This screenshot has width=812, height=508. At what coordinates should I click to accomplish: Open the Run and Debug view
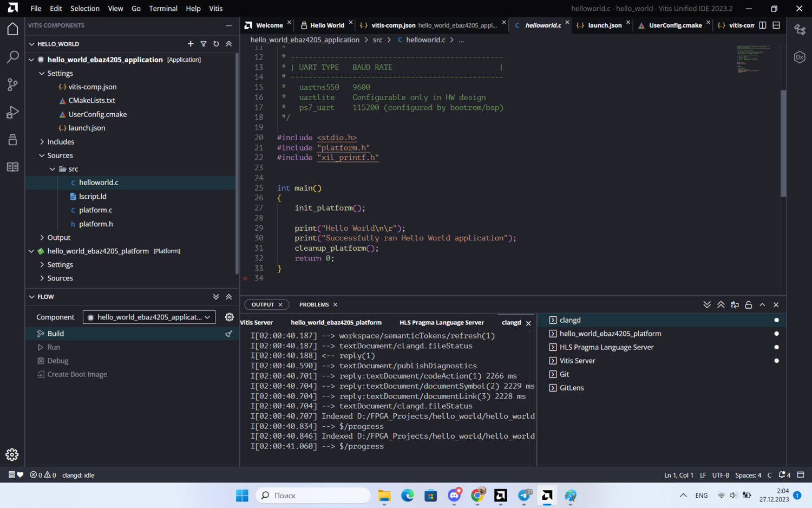12,112
